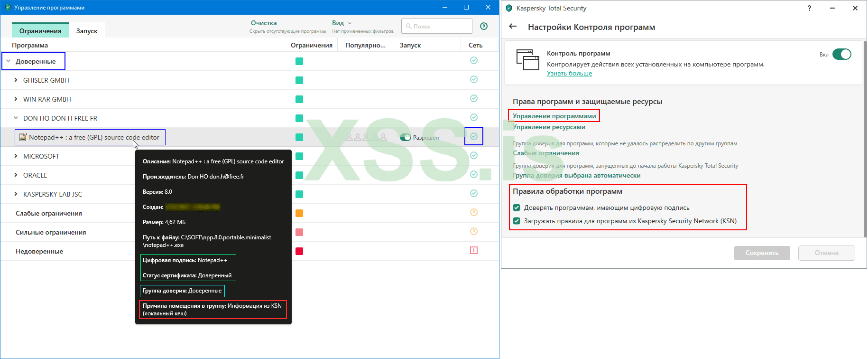Expand the KASPERSKY LAB JSC group

[x=16, y=194]
